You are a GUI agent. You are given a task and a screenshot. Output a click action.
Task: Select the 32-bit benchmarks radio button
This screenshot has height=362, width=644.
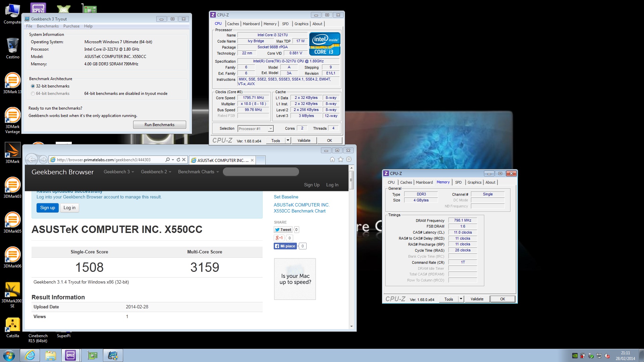point(33,86)
